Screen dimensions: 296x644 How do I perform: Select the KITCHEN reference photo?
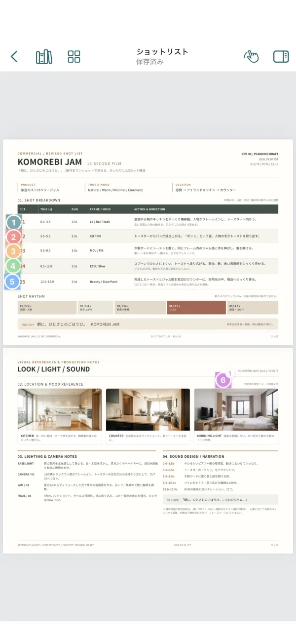[60, 409]
